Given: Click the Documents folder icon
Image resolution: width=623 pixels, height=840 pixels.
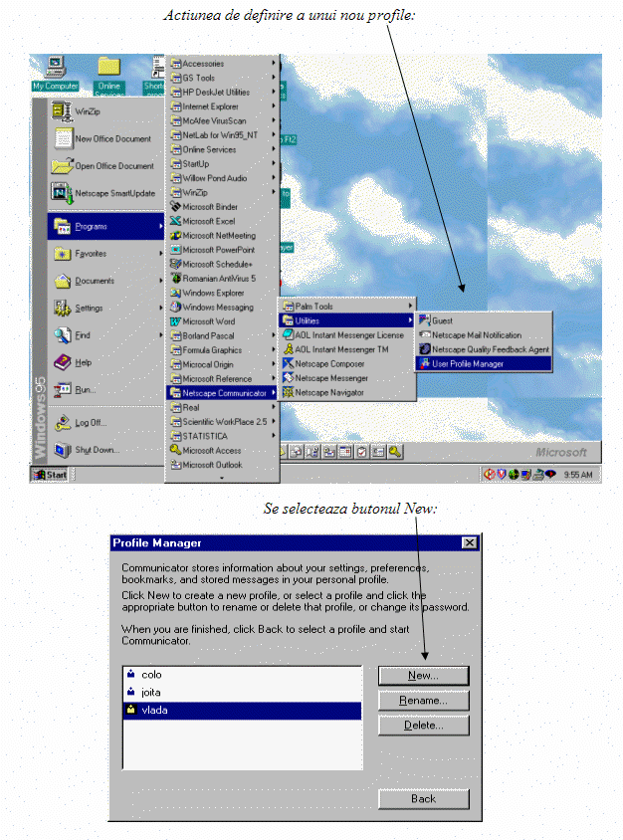Looking at the screenshot, I should (x=63, y=281).
